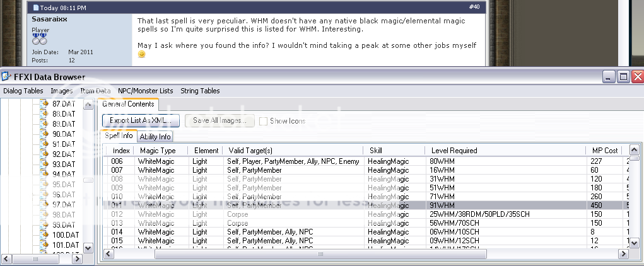
Task: Click the 100.DAT file icon
Action: point(44,235)
